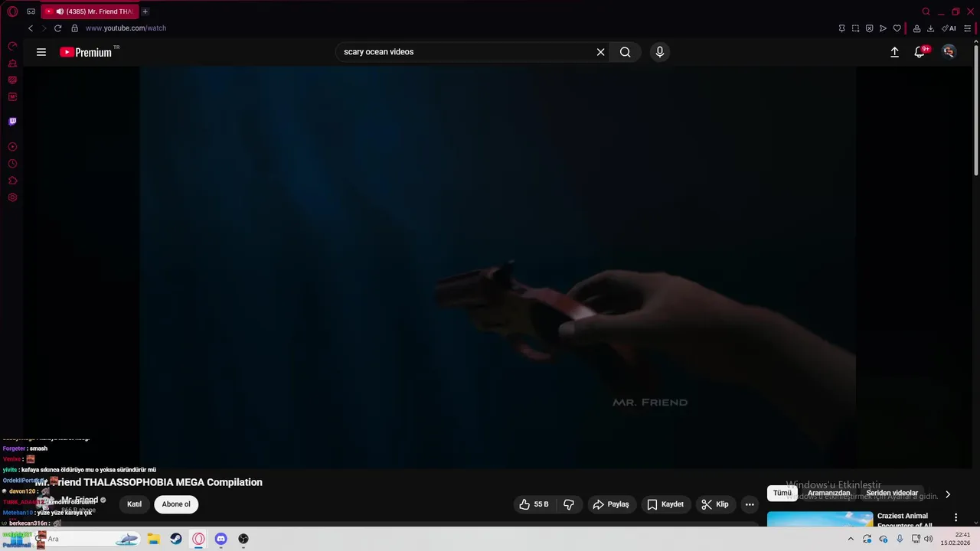Open the Opera GX main menu logo

[12, 11]
